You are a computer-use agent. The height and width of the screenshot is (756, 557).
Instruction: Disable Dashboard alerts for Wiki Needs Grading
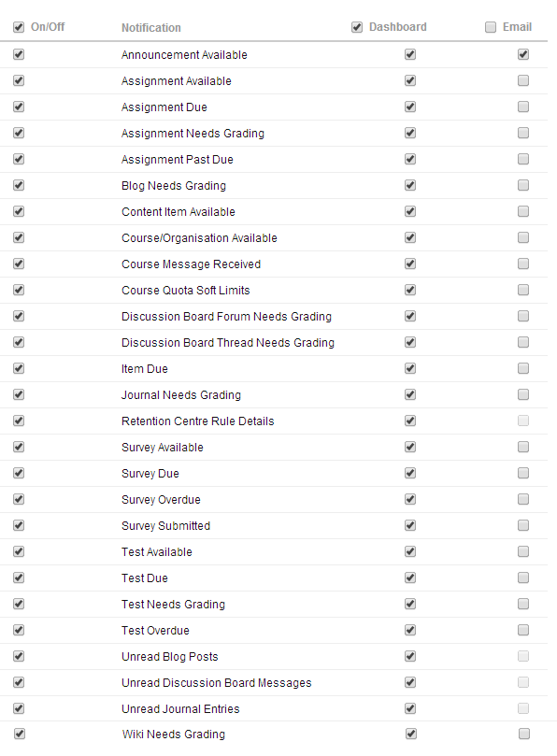[x=410, y=734]
